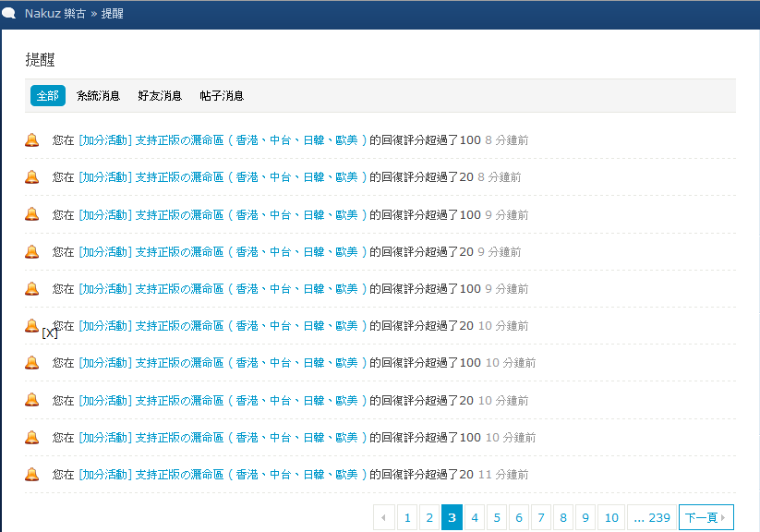Jump to page 9
Viewport: 760px width, 532px height.
tap(585, 517)
